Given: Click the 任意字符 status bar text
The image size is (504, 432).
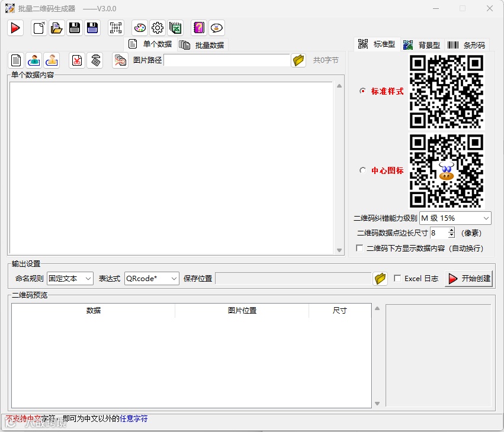Looking at the screenshot, I should [133, 418].
